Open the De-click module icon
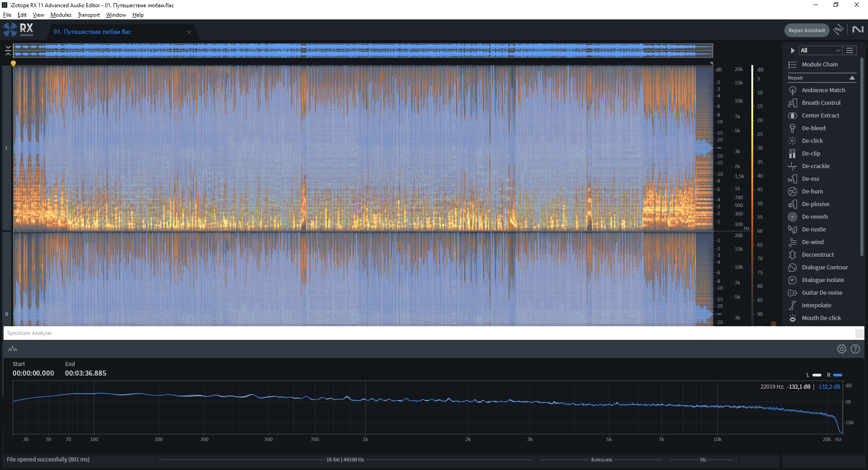The image size is (868, 470). click(x=793, y=141)
